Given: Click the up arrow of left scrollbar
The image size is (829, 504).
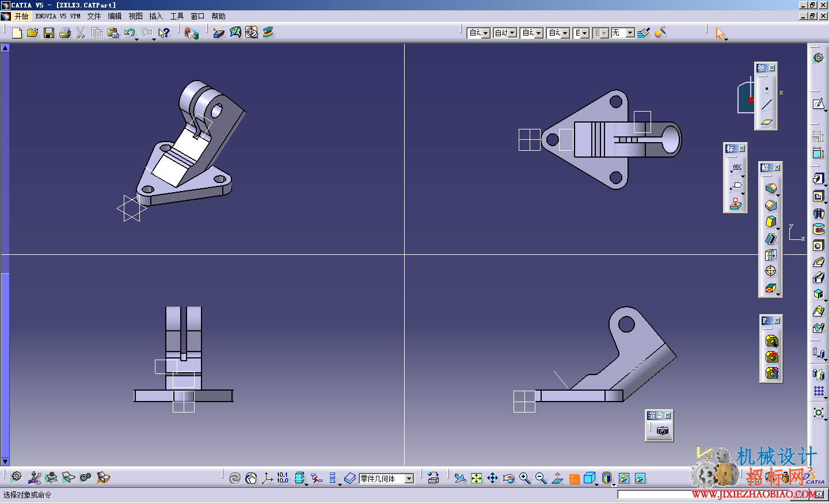Looking at the screenshot, I should click(x=5, y=48).
